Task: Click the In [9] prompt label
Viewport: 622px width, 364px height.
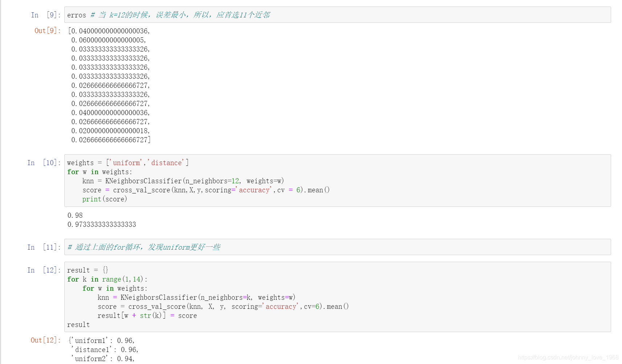Action: point(46,15)
